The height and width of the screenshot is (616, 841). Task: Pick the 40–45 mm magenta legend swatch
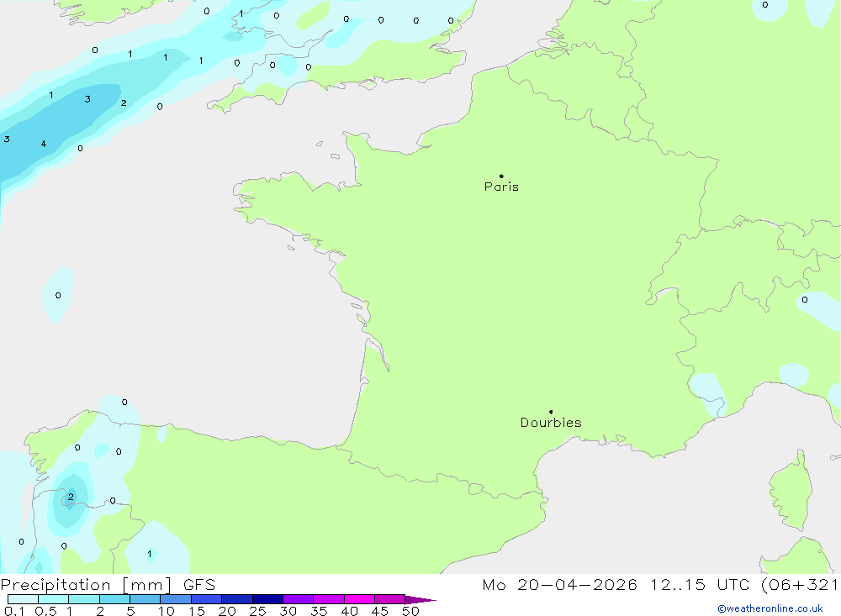coord(359,599)
